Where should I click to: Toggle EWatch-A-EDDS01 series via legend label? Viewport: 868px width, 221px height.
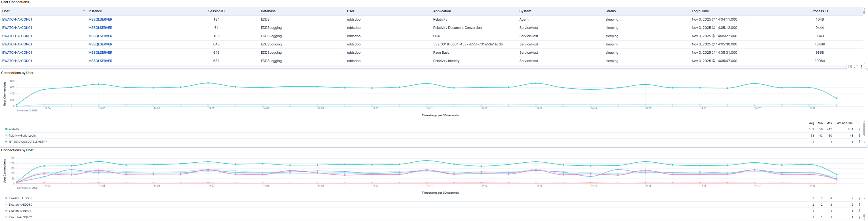(21, 205)
